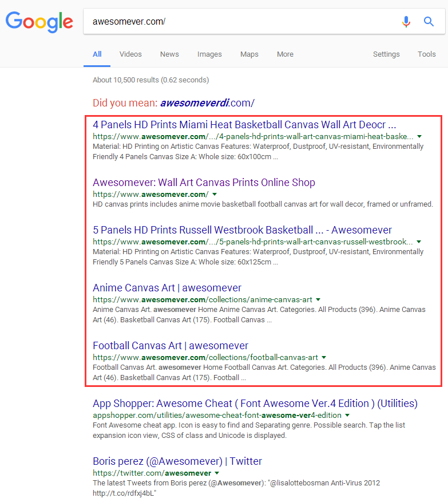The height and width of the screenshot is (502, 448).
Task: Click the Russell Westbrook result green URL text
Action: (x=252, y=242)
